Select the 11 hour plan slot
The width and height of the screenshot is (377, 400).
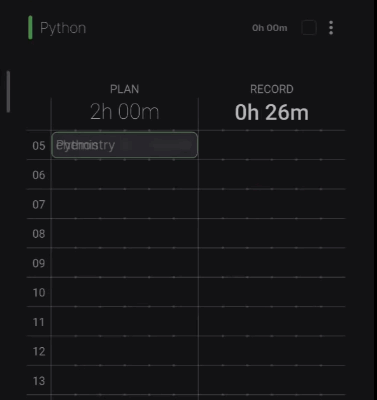pyautogui.click(x=125, y=321)
